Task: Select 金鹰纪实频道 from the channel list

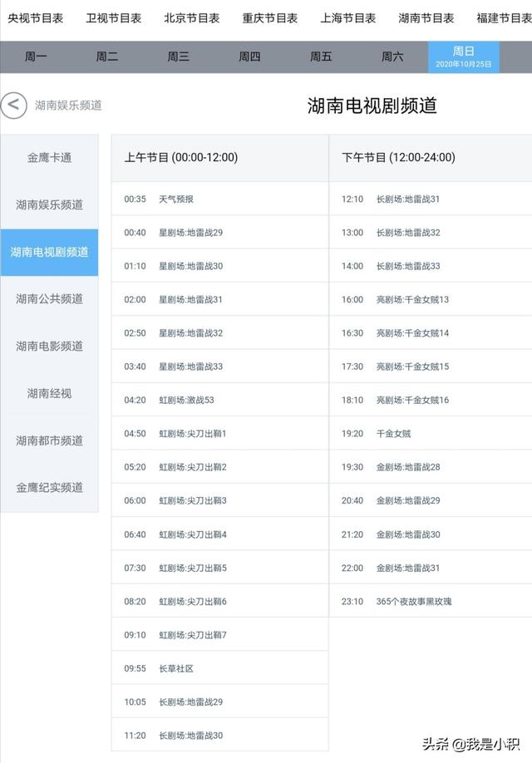Action: [x=49, y=489]
